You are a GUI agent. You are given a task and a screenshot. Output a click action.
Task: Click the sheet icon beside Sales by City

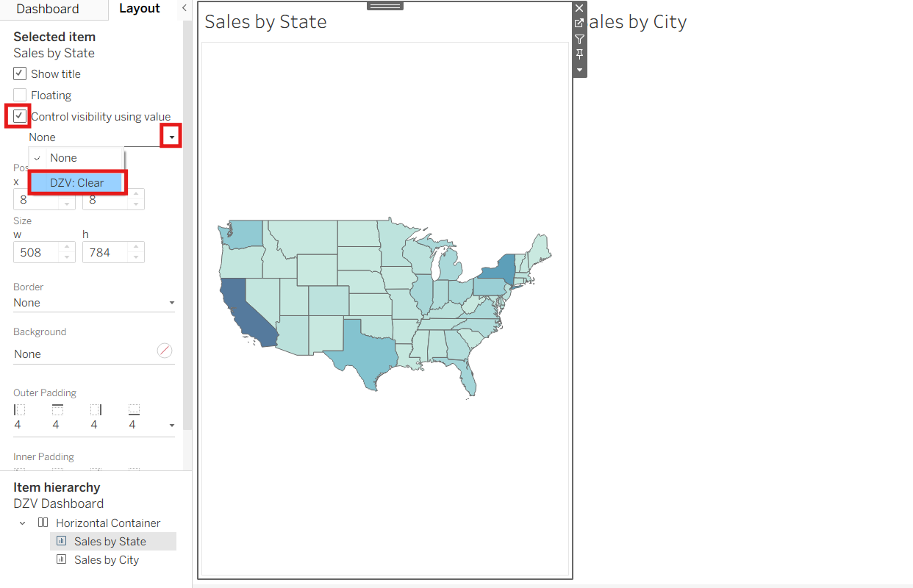[x=62, y=559]
